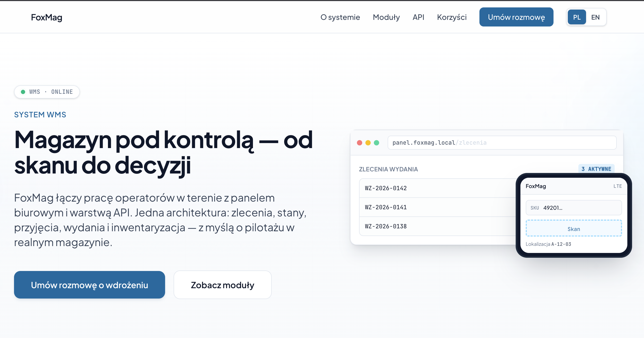Click the yellow window dot in mockup
The width and height of the screenshot is (644, 338).
pos(368,143)
